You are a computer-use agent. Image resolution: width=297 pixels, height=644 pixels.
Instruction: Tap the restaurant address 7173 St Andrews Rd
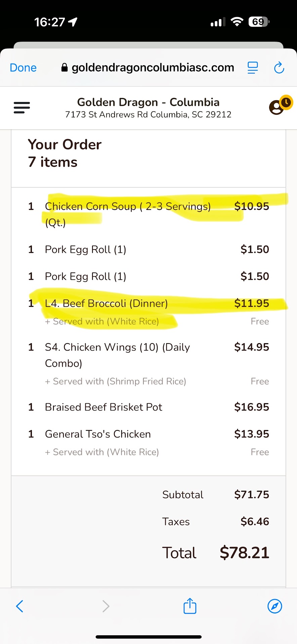(148, 115)
